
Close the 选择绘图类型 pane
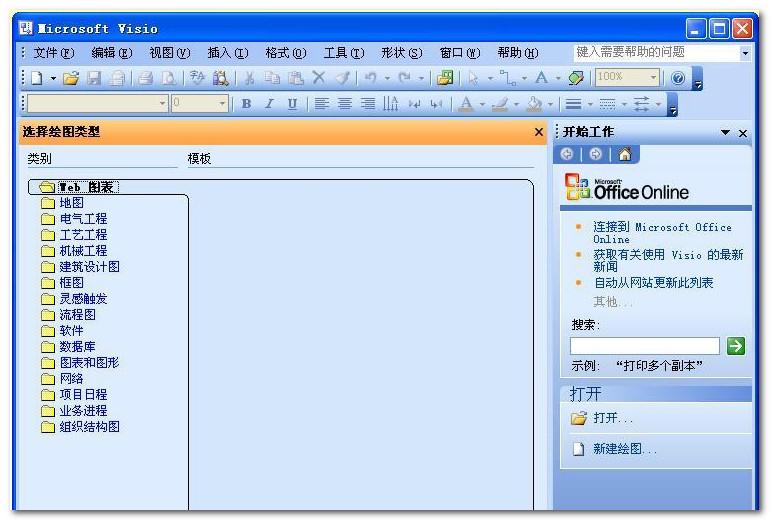(539, 132)
